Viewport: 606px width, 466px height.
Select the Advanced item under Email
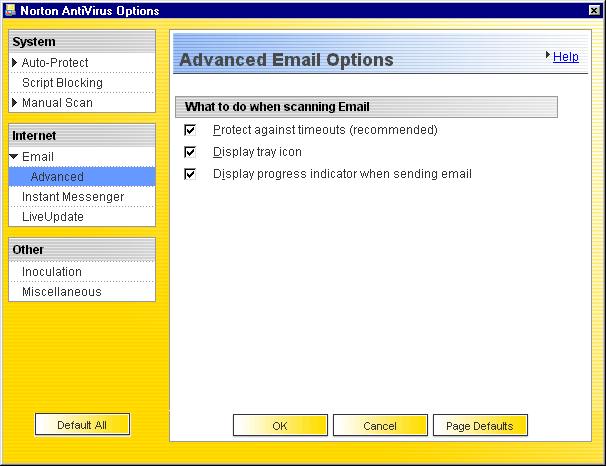click(x=57, y=177)
